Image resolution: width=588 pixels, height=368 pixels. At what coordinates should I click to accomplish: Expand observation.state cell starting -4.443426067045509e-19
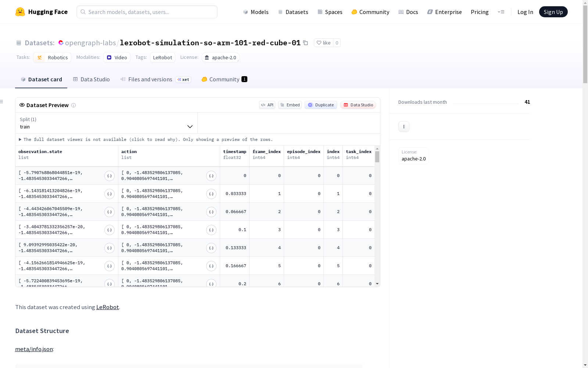[110, 212]
